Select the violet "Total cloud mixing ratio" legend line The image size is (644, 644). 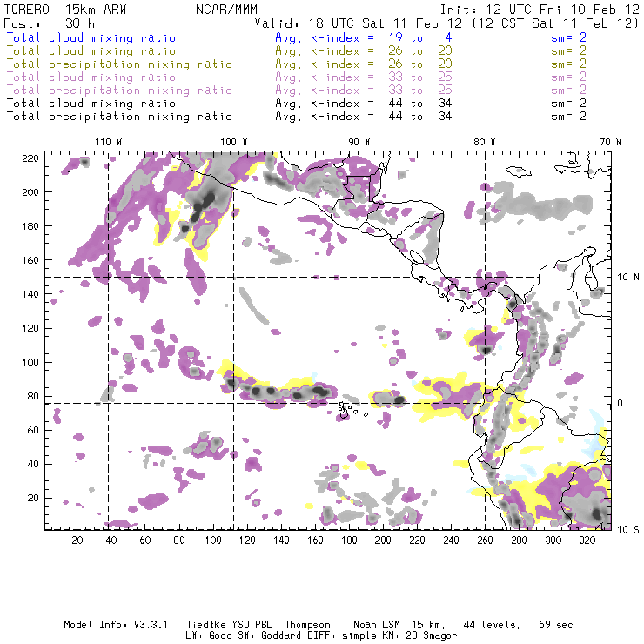(x=91, y=77)
